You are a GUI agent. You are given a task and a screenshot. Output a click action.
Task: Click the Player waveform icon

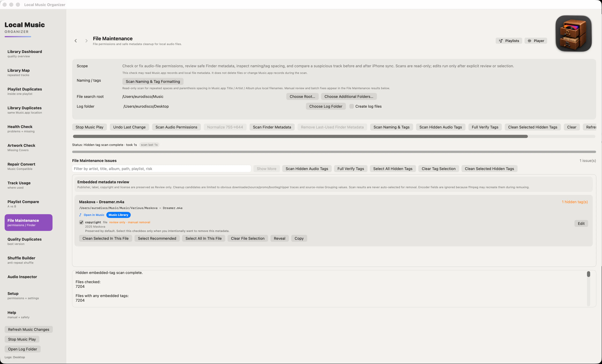(529, 41)
